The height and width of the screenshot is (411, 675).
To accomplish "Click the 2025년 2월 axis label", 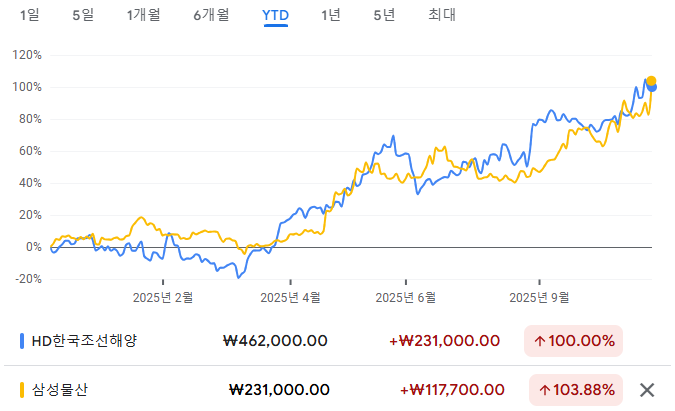I will [x=163, y=297].
